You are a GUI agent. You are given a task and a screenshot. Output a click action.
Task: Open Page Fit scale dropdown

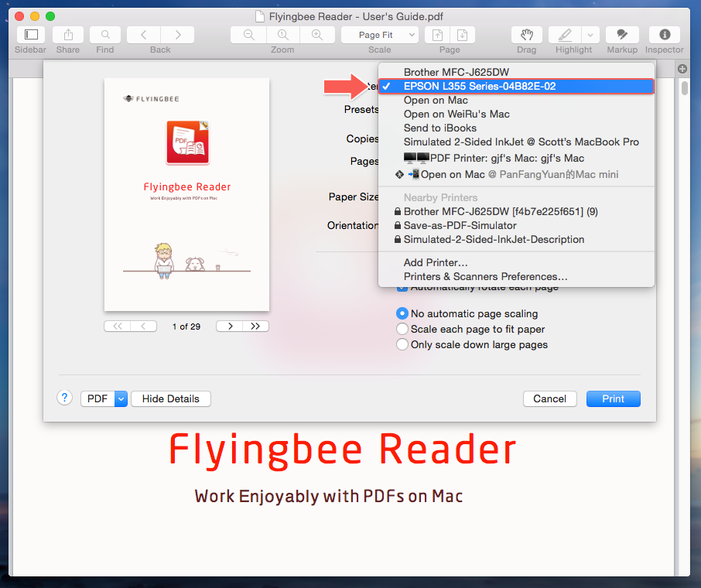[x=380, y=35]
